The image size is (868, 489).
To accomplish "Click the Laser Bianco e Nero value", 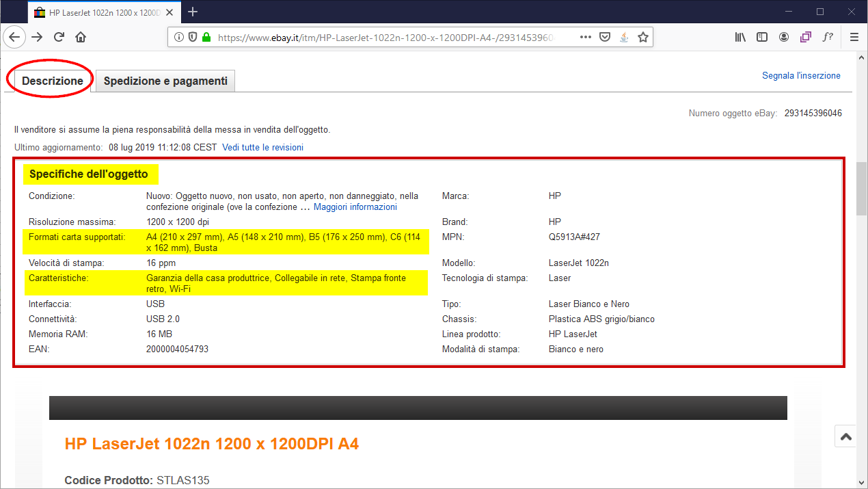I will (589, 304).
